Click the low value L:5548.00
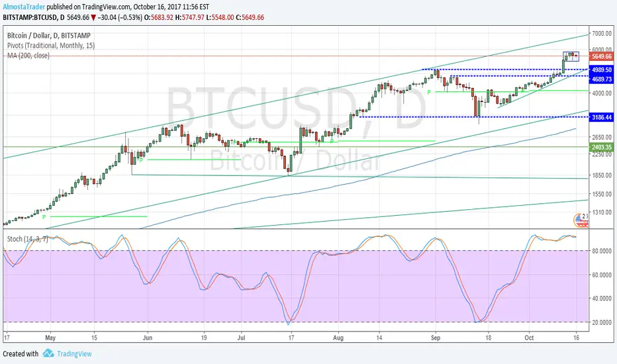 coord(220,18)
